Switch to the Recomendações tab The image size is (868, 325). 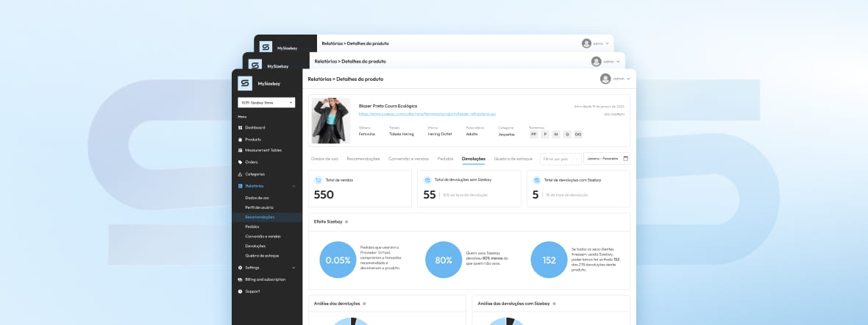click(x=363, y=159)
